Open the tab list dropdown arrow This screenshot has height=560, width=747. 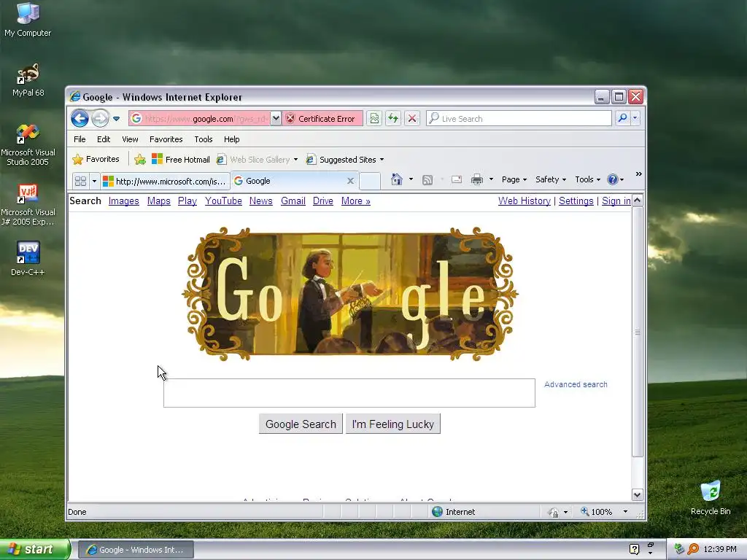coord(94,181)
